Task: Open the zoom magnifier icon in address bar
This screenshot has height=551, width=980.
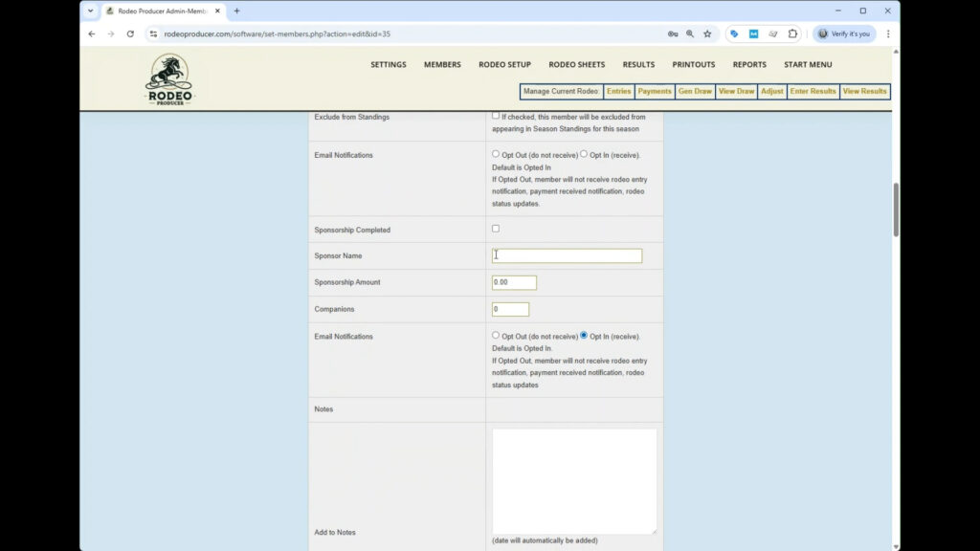Action: point(690,33)
